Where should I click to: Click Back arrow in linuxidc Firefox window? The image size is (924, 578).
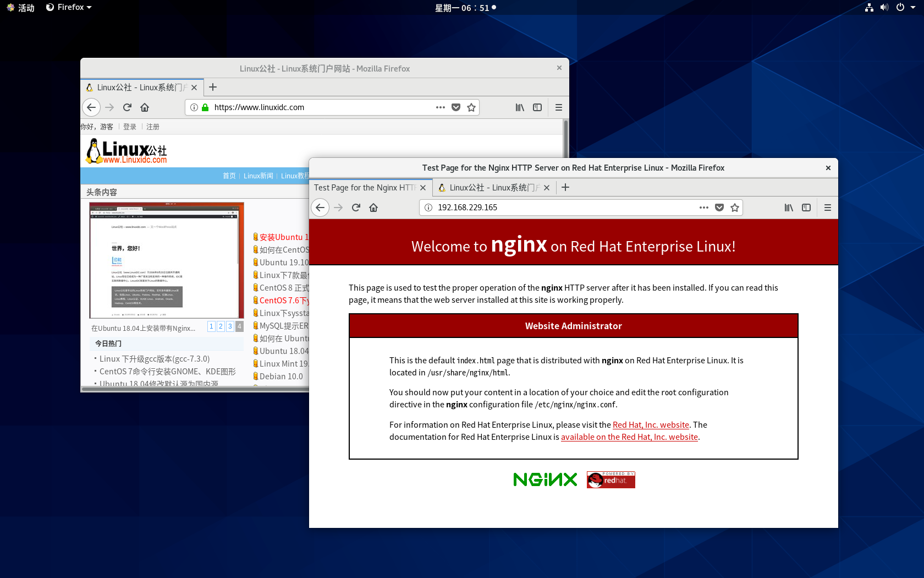coord(91,107)
